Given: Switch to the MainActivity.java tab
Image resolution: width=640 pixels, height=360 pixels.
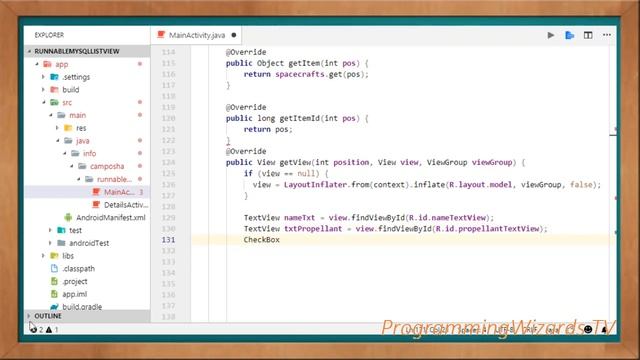Looking at the screenshot, I should tap(197, 35).
